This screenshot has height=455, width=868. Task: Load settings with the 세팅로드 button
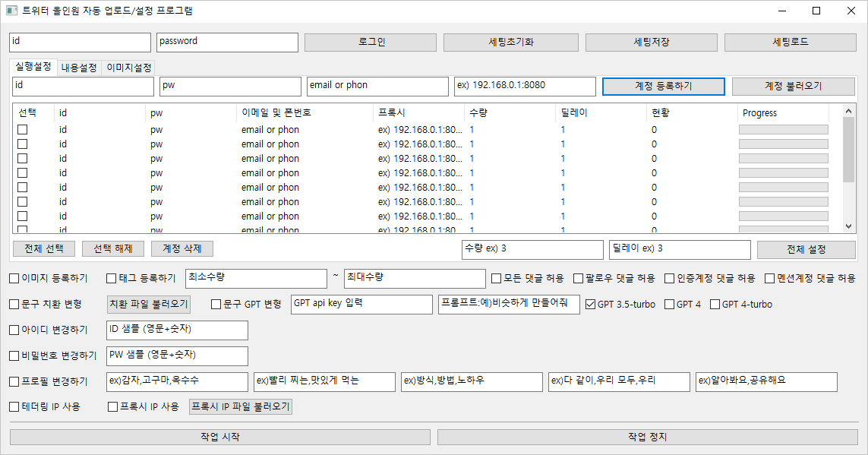pos(791,42)
